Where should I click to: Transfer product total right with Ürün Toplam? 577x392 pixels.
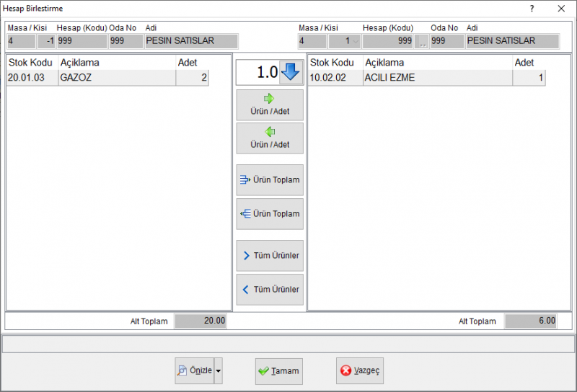click(x=270, y=180)
